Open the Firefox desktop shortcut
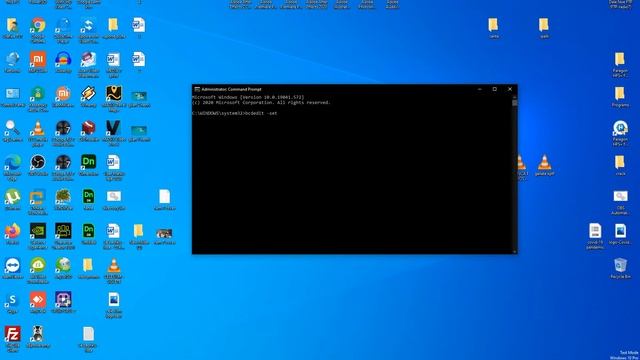 (x=13, y=233)
